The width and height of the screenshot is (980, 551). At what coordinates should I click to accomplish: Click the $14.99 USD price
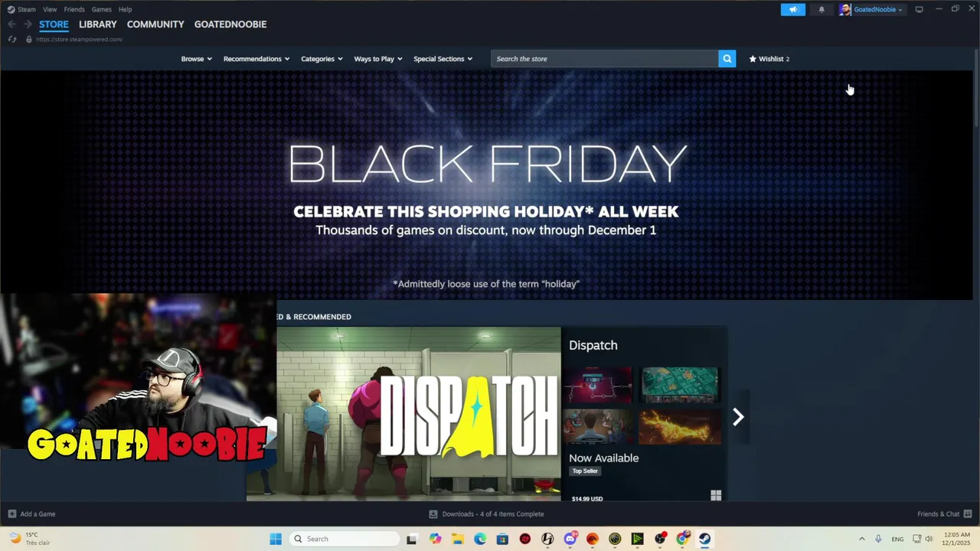[x=587, y=499]
